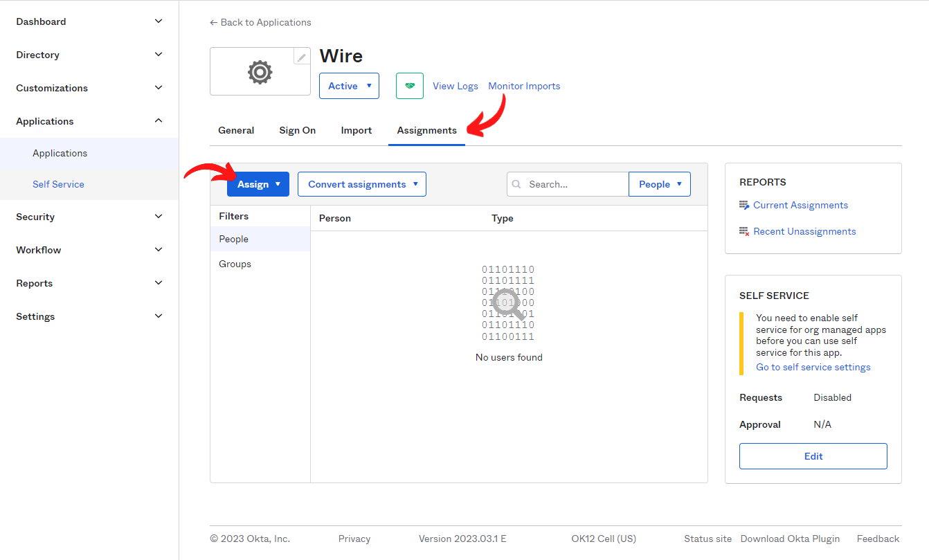Click the search magnifier icon

click(516, 185)
